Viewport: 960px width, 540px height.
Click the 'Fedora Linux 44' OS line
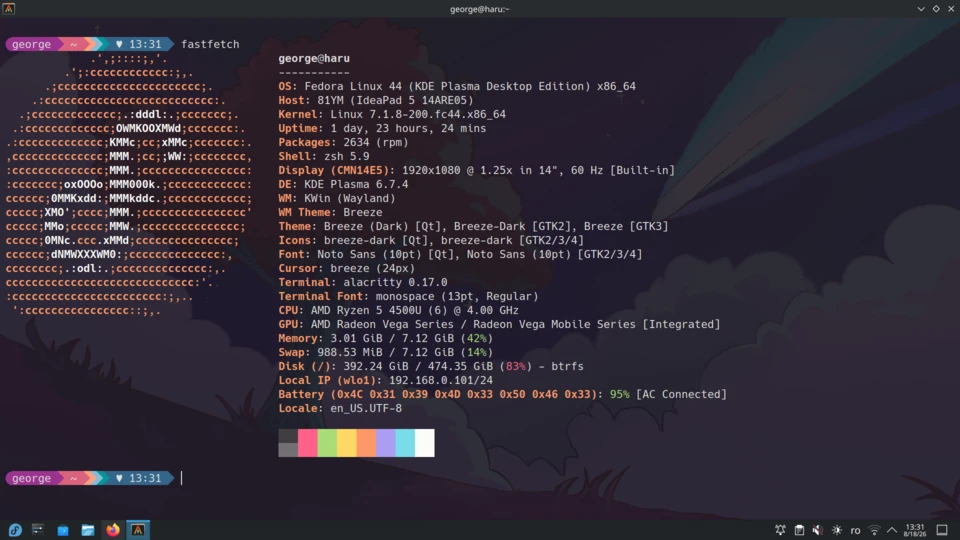click(457, 86)
